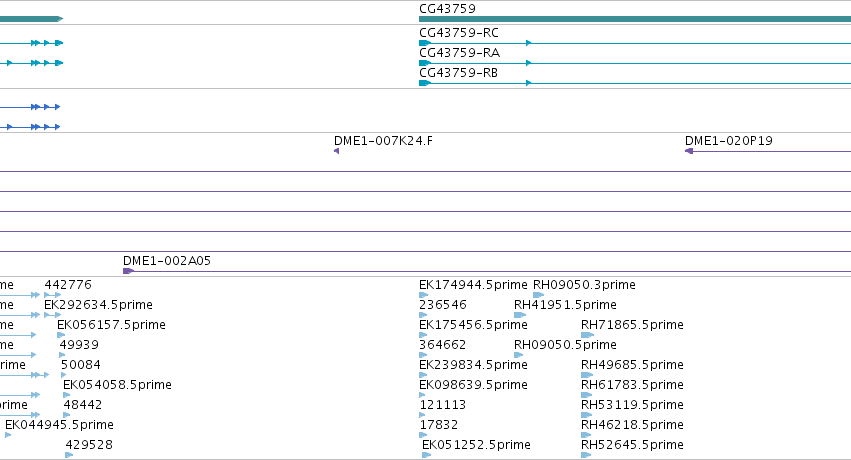Screen dimensions: 851x460
Task: Click the DME1-007K24.F reverse arrow marker
Action: coord(336,151)
